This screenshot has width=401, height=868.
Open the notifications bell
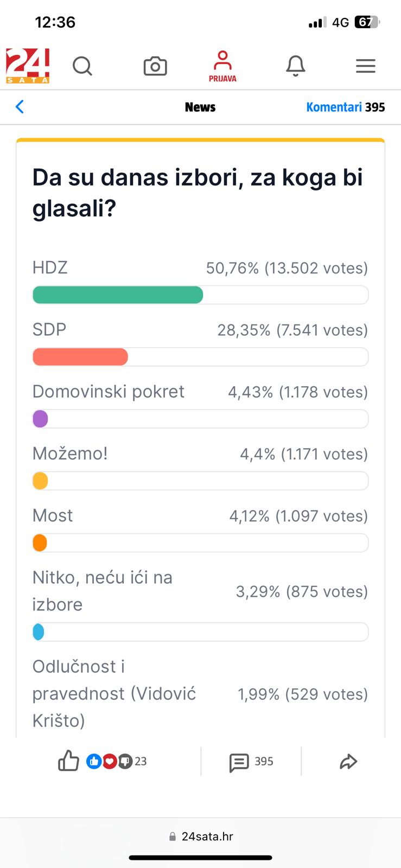pos(296,66)
